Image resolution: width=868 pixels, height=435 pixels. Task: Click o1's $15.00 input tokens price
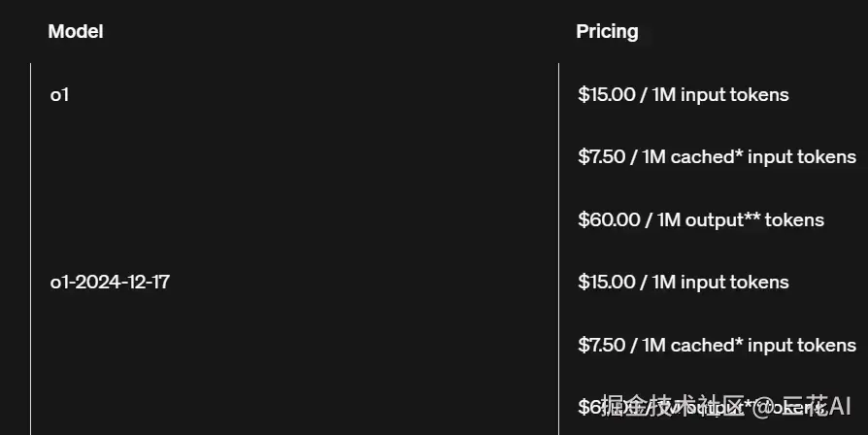click(x=684, y=95)
